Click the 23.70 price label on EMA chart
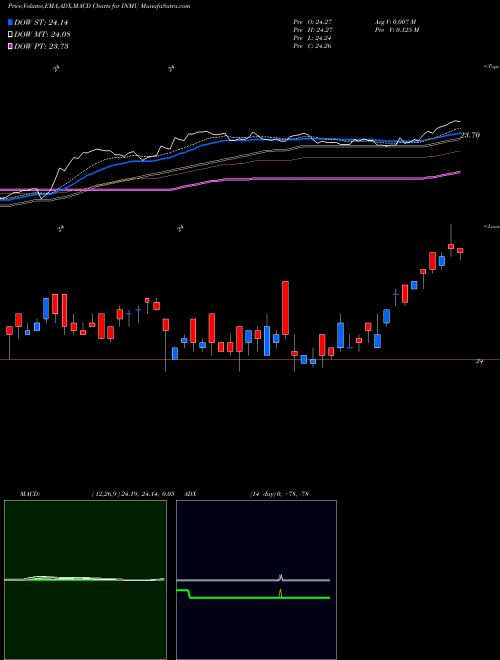The width and height of the screenshot is (500, 660). click(470, 135)
